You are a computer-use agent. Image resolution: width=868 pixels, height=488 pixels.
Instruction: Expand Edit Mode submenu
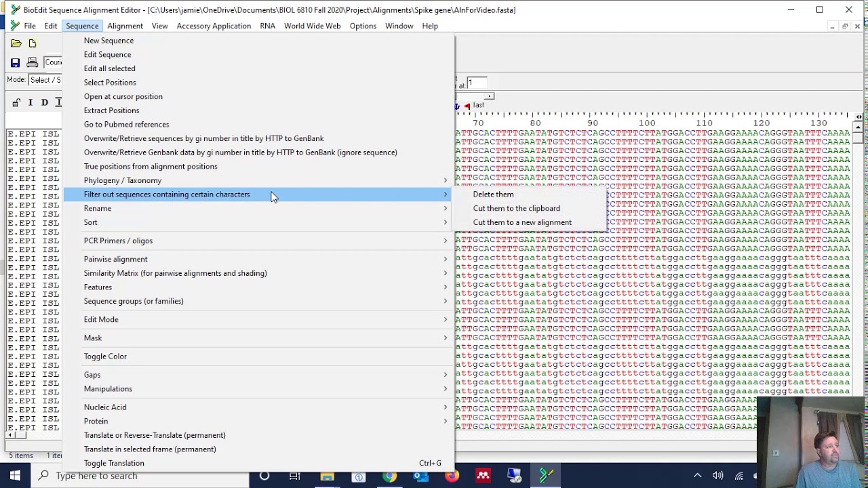tap(258, 319)
